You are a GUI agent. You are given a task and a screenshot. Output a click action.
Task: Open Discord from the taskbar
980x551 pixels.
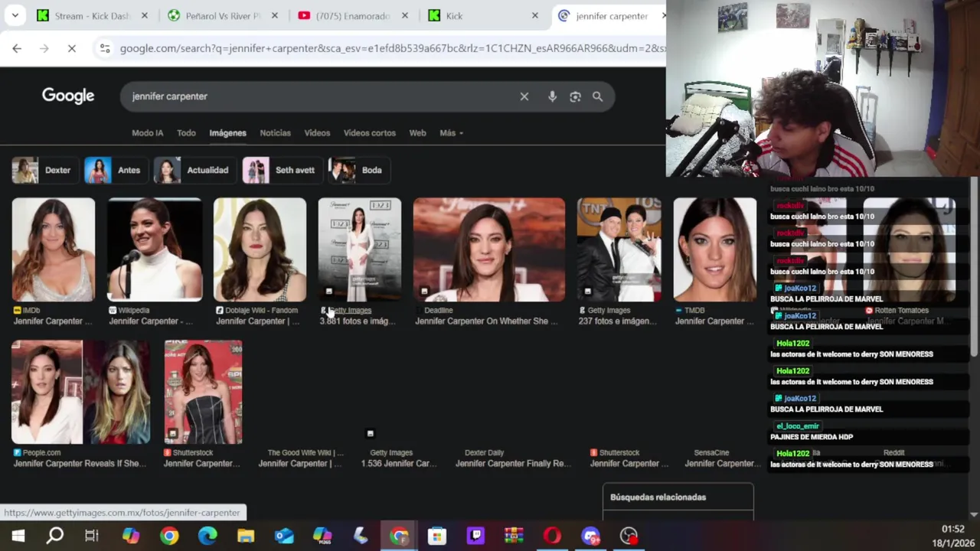[x=590, y=536]
